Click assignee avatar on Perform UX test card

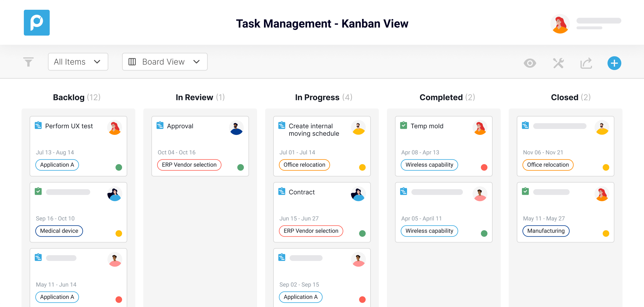click(115, 127)
